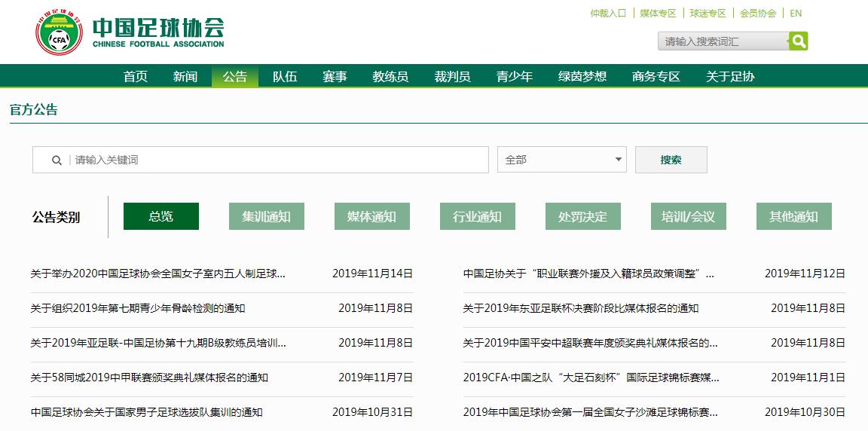Select the 处罚决定 category tab
The height and width of the screenshot is (431, 868).
[x=583, y=216]
